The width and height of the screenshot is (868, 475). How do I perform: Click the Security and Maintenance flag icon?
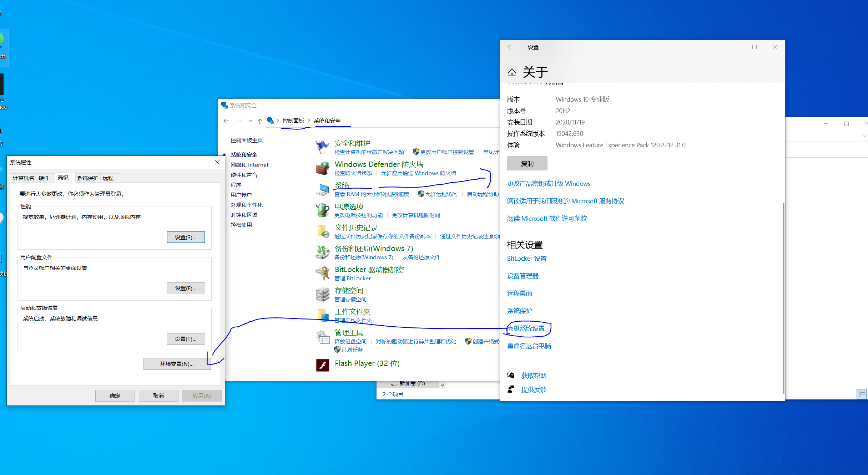322,147
